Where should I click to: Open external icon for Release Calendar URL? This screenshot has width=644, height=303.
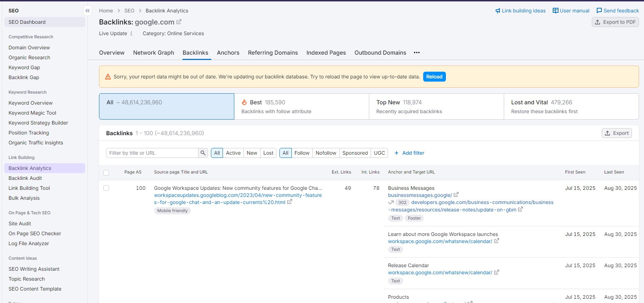coord(497,272)
